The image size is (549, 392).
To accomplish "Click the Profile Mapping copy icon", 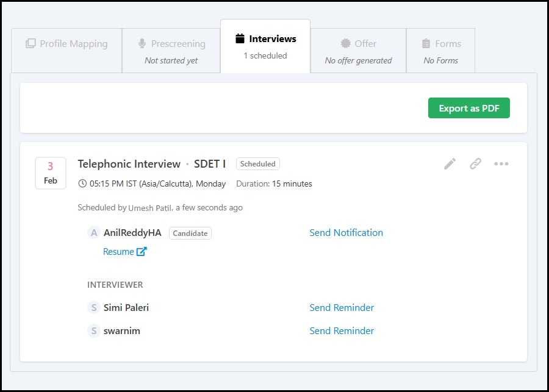I will pos(30,43).
